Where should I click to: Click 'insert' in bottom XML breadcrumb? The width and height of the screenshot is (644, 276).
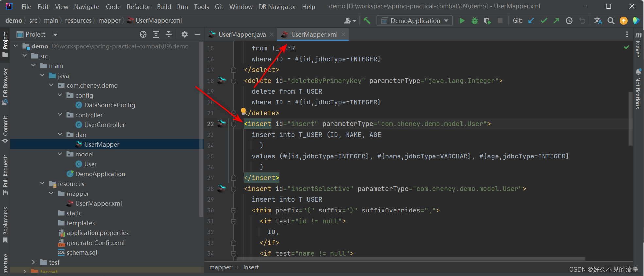tap(251, 267)
